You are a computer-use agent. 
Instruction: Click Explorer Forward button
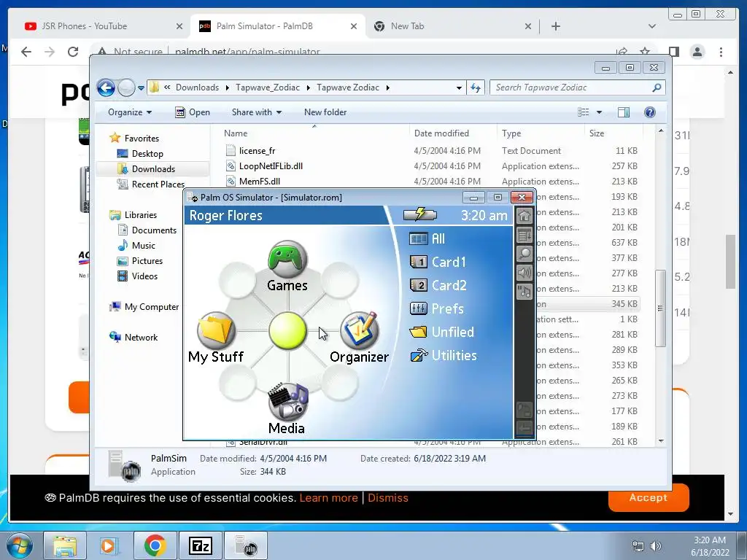(126, 87)
